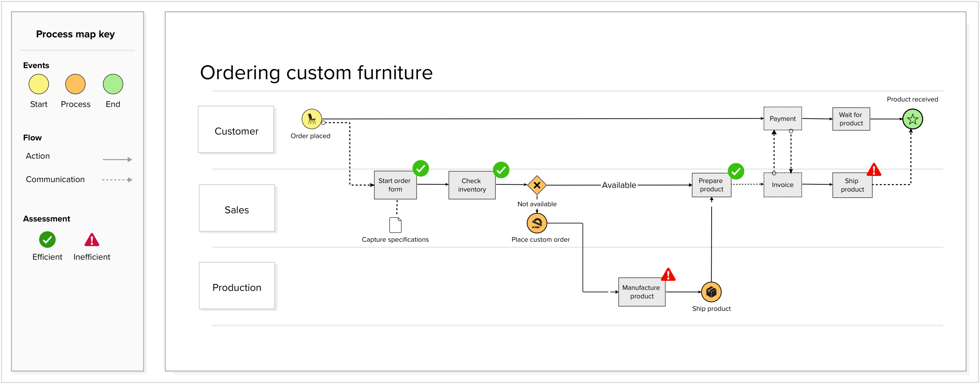Click the Production swimlane label box
Screen dimensions: 980x384
click(x=237, y=286)
